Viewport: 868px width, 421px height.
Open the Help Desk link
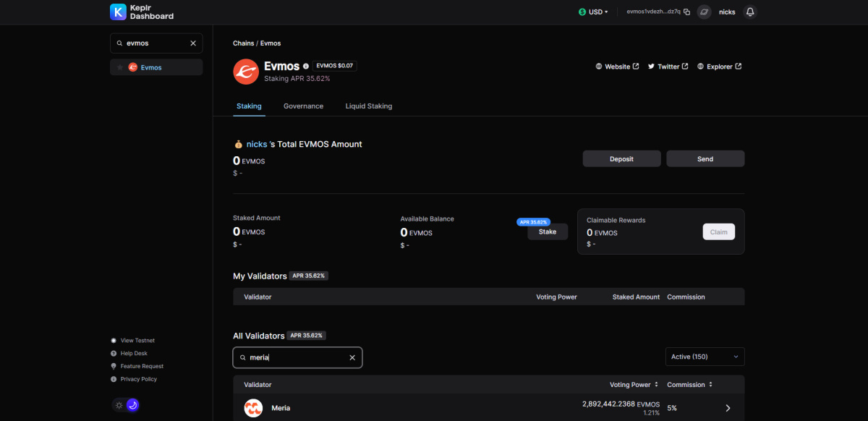pyautogui.click(x=129, y=354)
